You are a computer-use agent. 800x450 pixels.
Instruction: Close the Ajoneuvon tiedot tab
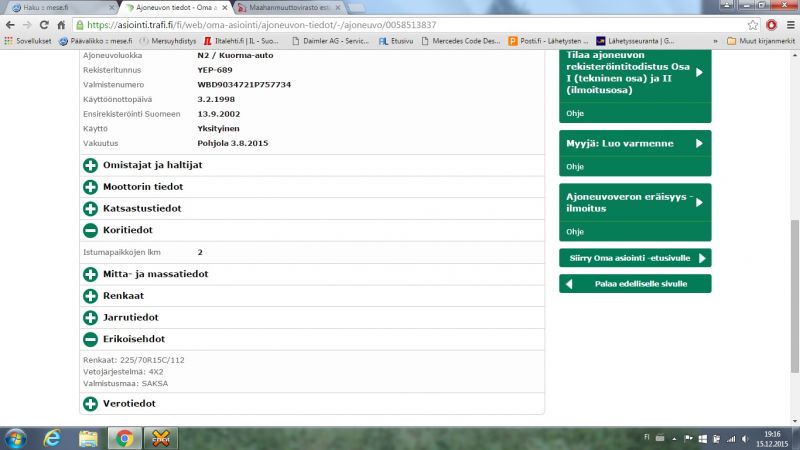point(224,8)
